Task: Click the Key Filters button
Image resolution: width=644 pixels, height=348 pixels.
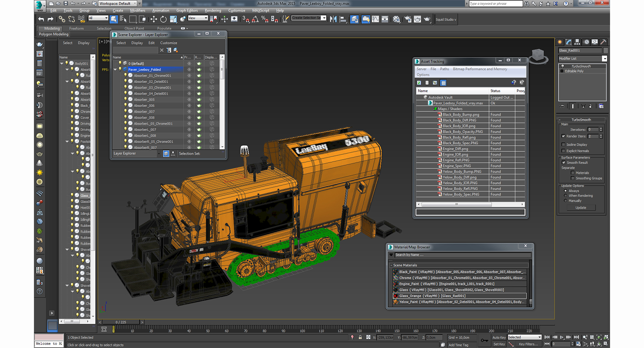Action: point(528,344)
